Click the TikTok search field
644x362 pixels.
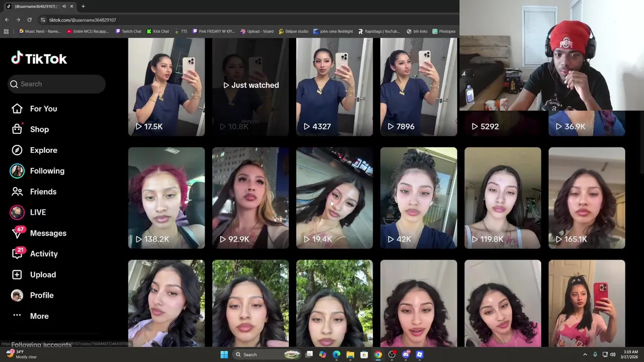(57, 84)
